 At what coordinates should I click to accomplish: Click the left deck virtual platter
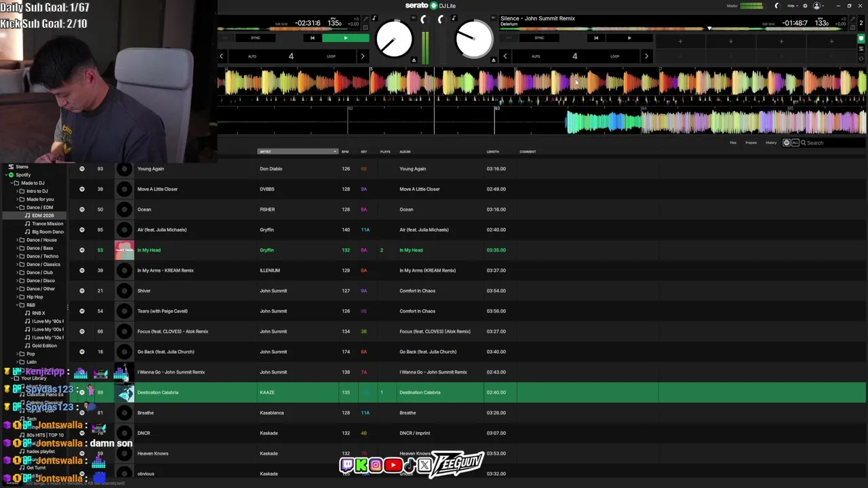coord(394,39)
